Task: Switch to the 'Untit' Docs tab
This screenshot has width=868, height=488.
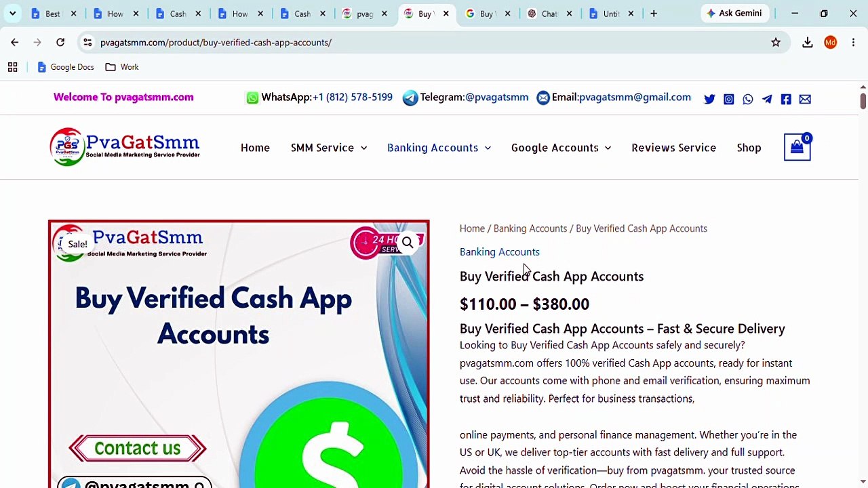Action: pyautogui.click(x=612, y=13)
